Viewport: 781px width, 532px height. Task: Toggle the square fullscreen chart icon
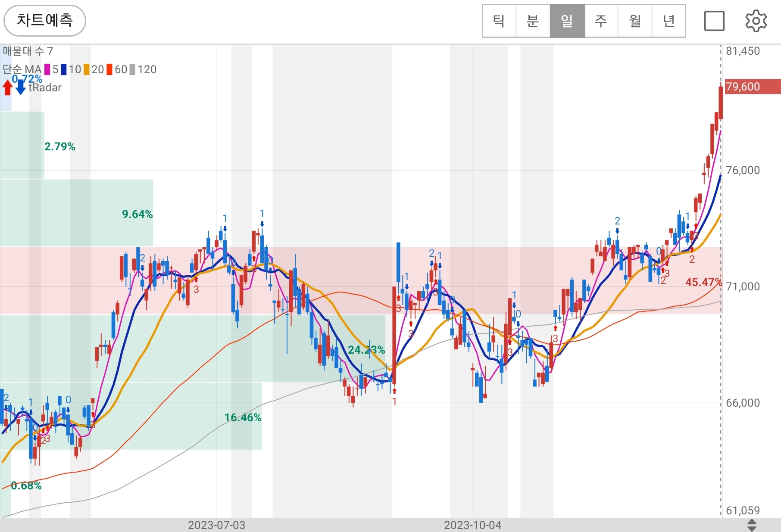(x=714, y=21)
